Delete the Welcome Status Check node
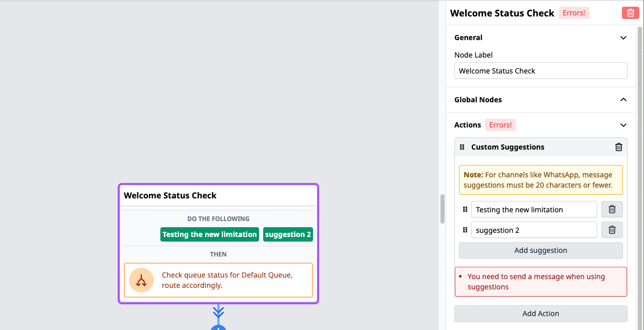644x330 pixels. pyautogui.click(x=630, y=13)
